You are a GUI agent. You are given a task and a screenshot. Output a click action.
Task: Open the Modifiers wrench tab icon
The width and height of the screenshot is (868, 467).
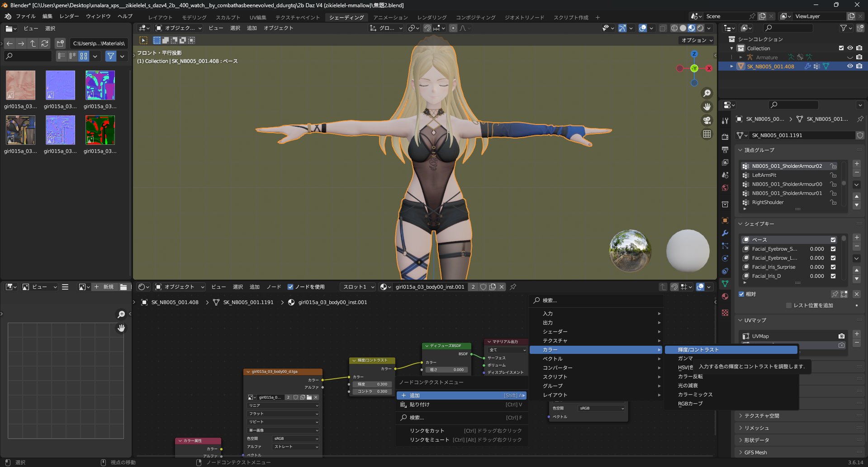[x=725, y=233]
